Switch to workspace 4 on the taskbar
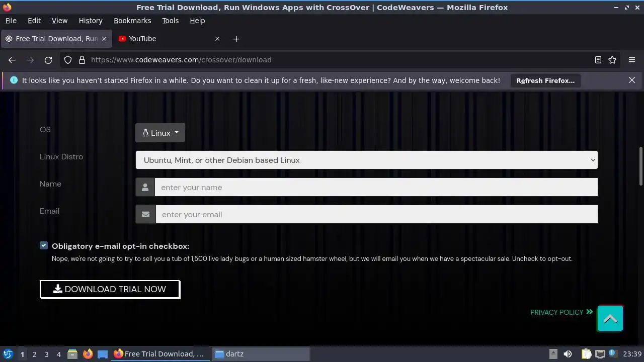The image size is (644, 362). (58, 354)
